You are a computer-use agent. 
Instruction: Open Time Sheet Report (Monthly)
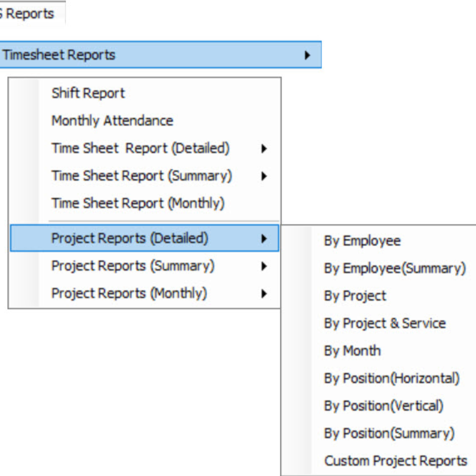pos(138,203)
